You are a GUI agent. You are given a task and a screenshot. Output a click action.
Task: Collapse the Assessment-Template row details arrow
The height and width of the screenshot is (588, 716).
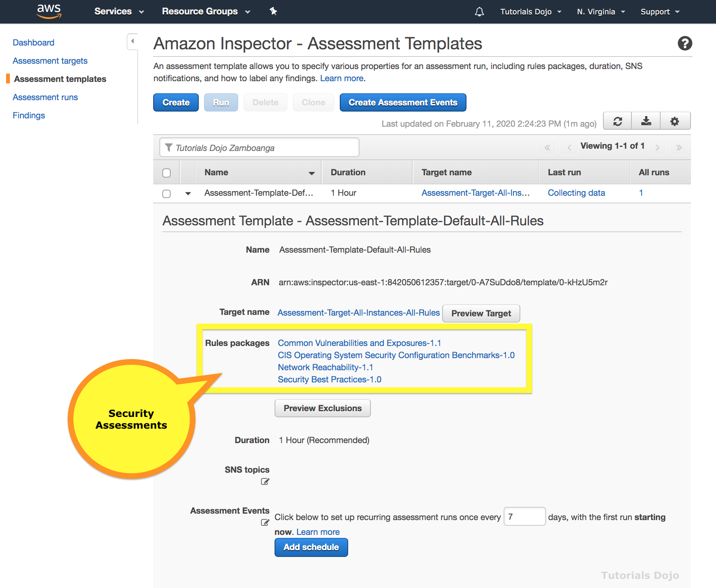(188, 193)
